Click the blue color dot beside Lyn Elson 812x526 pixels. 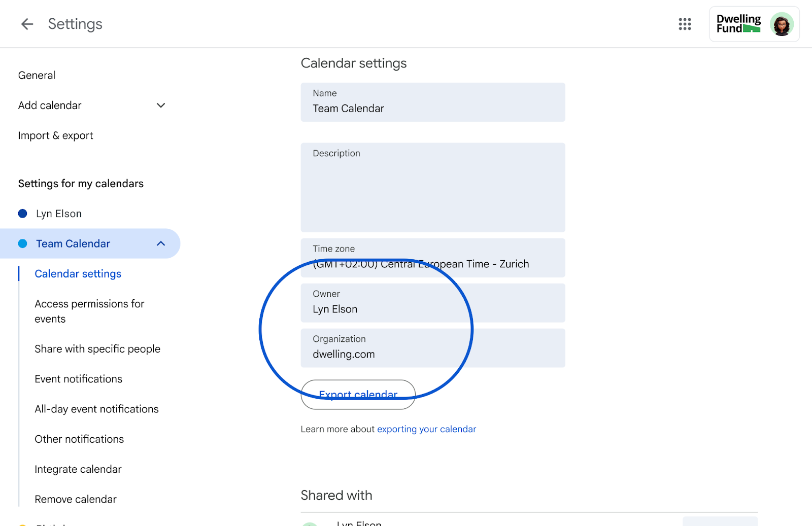(22, 213)
